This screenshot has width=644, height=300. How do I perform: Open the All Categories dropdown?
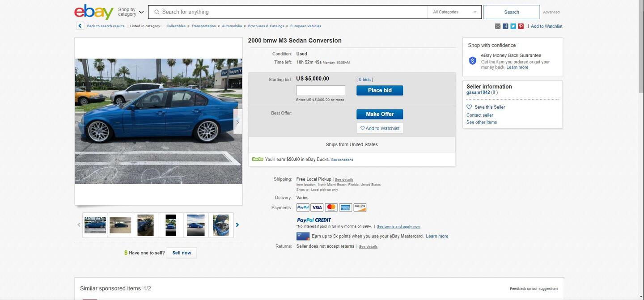tap(454, 12)
